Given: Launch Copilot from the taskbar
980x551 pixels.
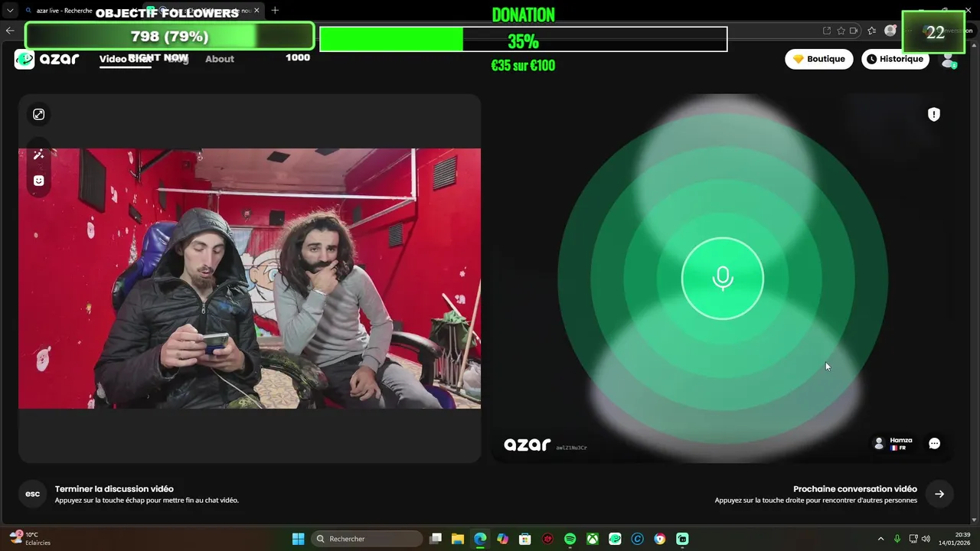Looking at the screenshot, I should (503, 539).
